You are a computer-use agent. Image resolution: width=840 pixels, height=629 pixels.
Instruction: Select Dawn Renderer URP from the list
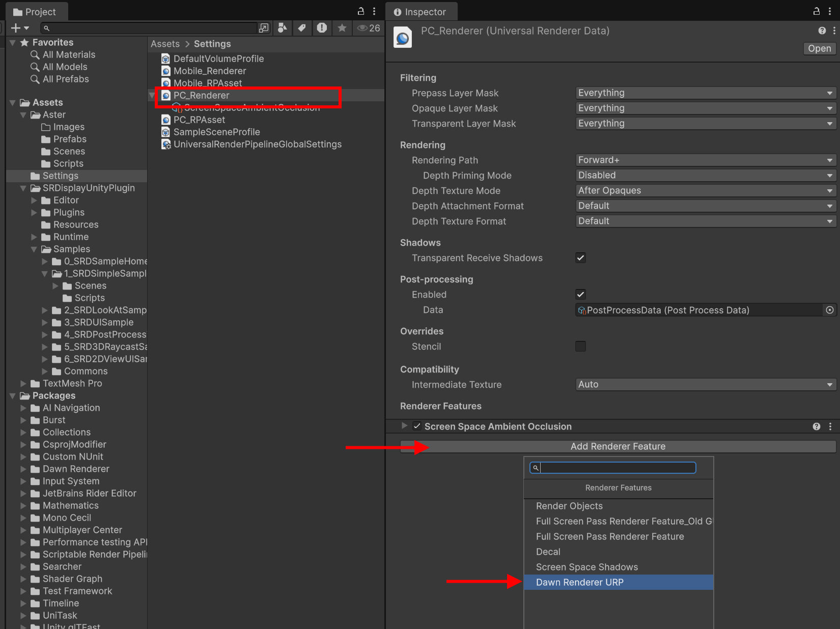coord(579,582)
